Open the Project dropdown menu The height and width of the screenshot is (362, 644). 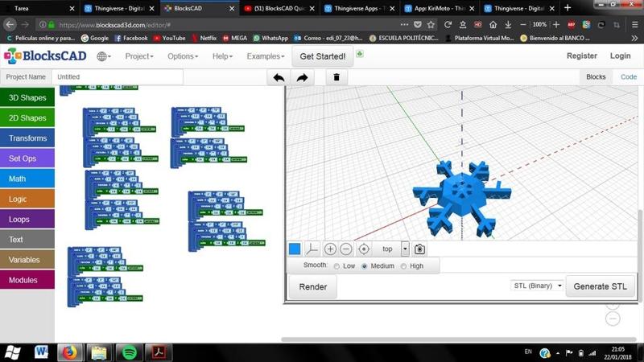tap(139, 56)
